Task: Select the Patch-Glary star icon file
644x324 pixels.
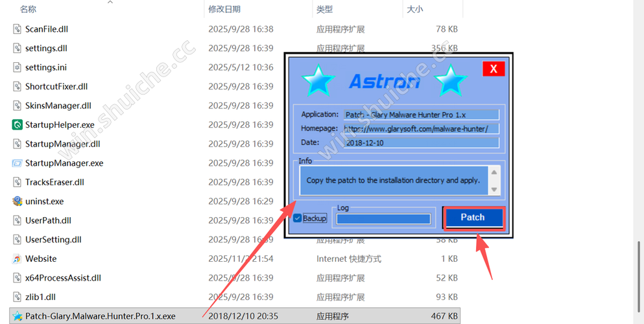Action: click(18, 316)
